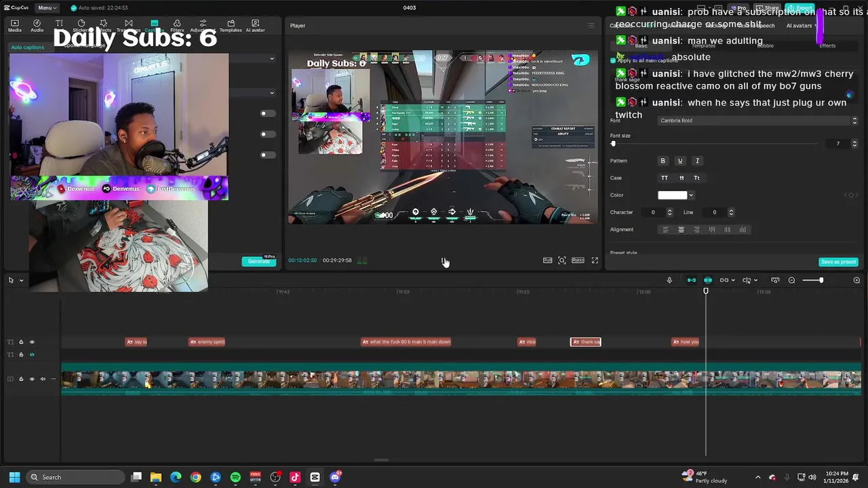Screen dimensions: 868x488
Task: Toggle underline text pattern
Action: coord(680,161)
